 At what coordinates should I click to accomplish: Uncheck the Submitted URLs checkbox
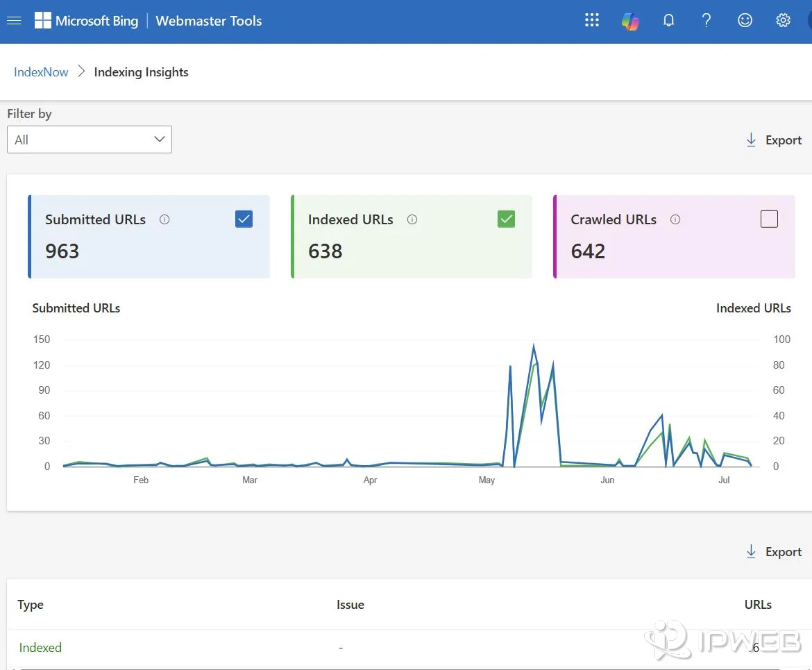point(244,219)
